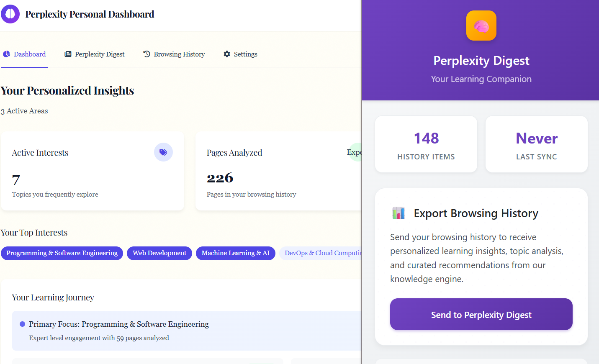The image size is (599, 364).
Task: Send to Perplexity Digest
Action: coord(481,314)
